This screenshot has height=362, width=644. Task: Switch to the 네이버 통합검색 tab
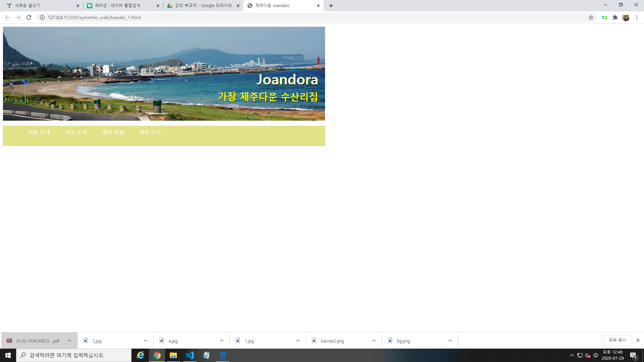pos(117,6)
